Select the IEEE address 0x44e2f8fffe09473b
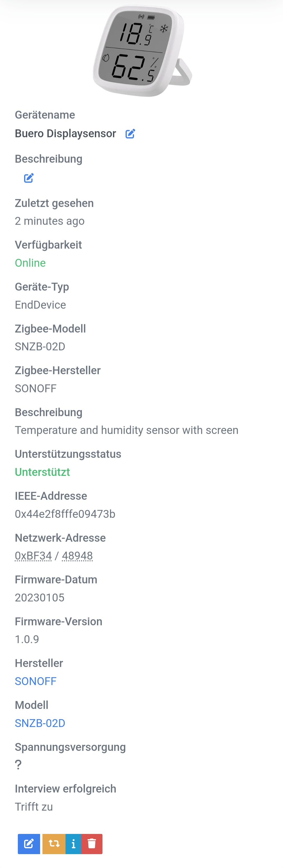 65,514
